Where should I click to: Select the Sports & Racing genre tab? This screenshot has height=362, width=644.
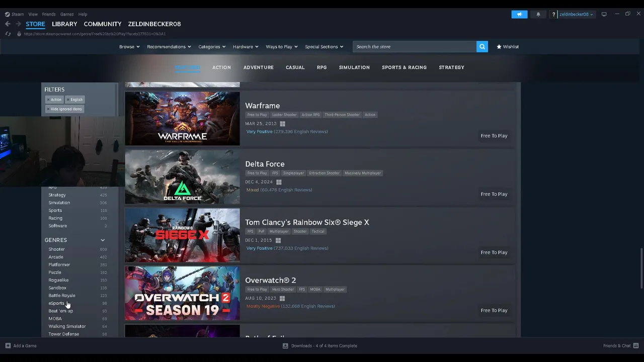point(404,67)
